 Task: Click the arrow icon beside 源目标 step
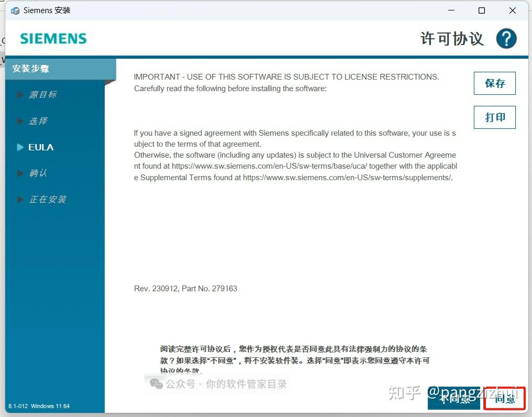point(19,95)
